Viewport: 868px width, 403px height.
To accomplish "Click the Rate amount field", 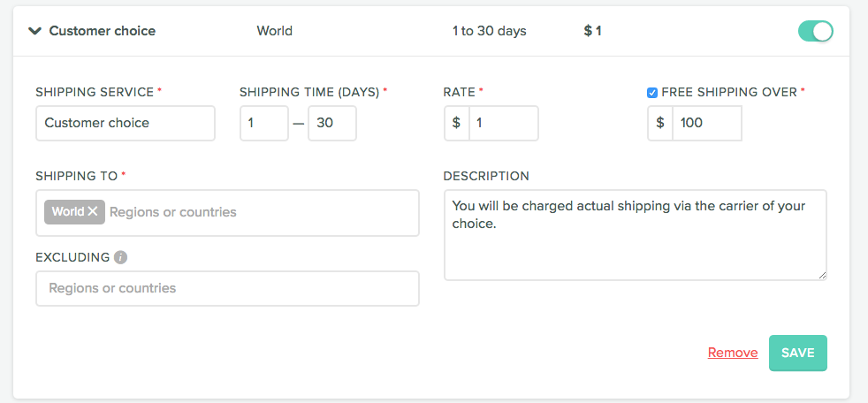I will click(x=504, y=124).
